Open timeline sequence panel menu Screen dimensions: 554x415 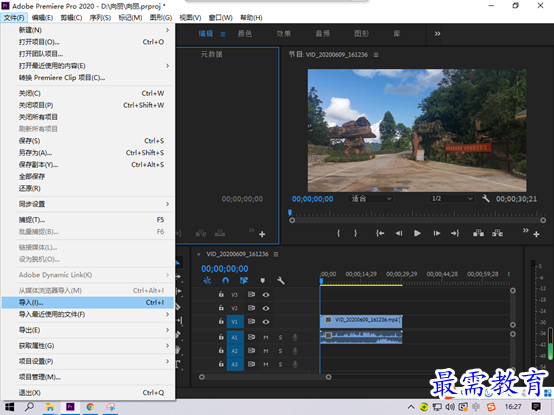click(x=276, y=254)
